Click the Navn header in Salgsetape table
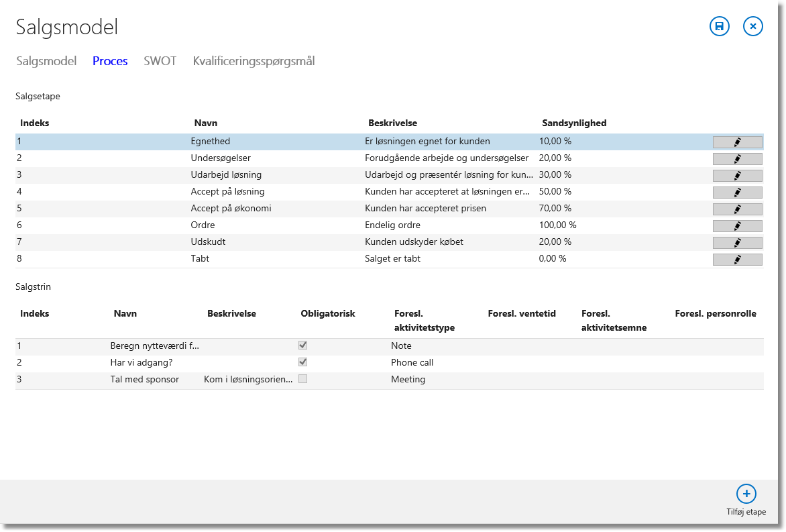Viewport: 786px width, 532px height. (205, 123)
